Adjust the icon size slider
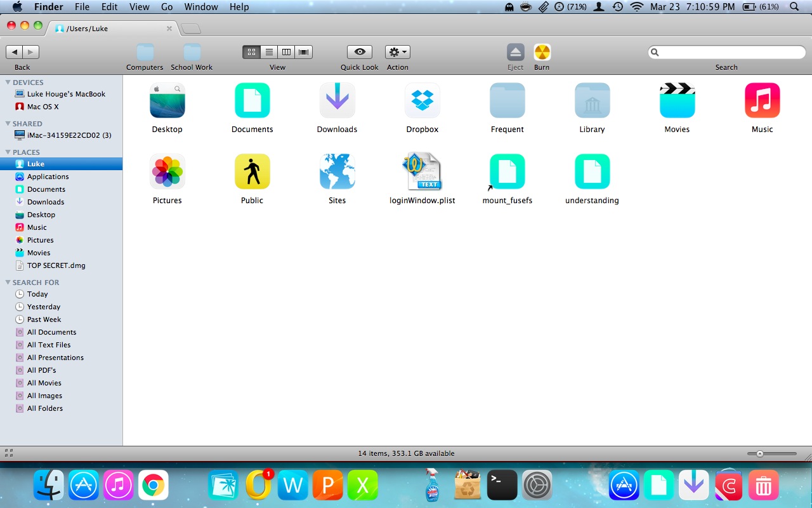 tap(759, 453)
